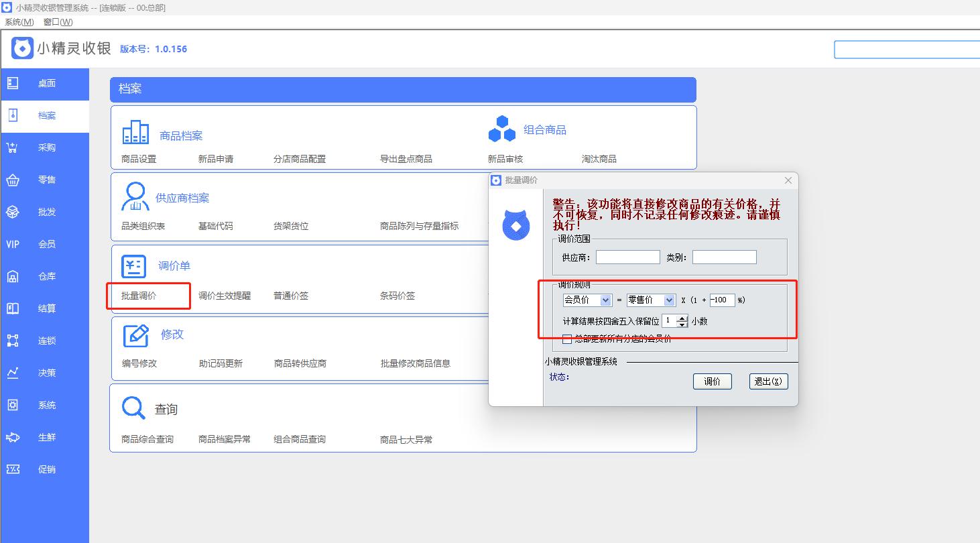The height and width of the screenshot is (543, 980).
Task: Open 导出盘点商品 link
Action: point(406,159)
